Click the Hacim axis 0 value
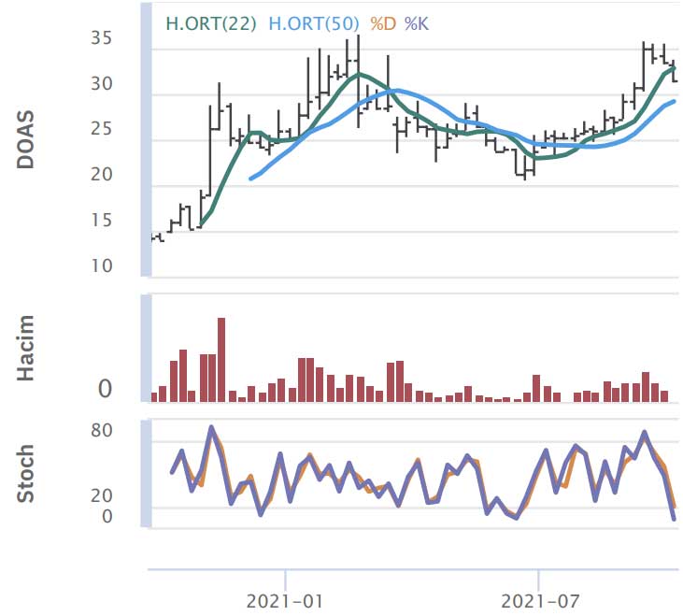The height and width of the screenshot is (616, 683). pyautogui.click(x=105, y=389)
